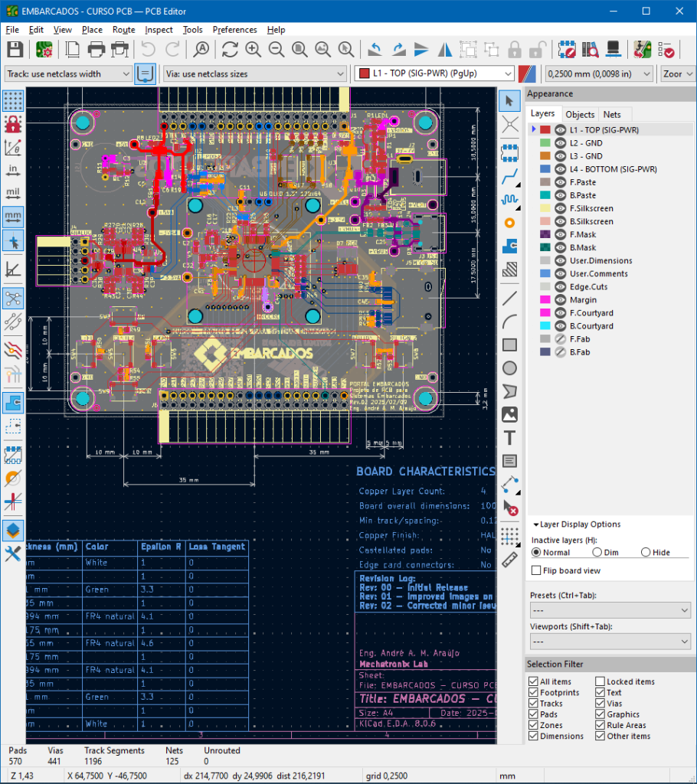Switch to the Objects tab
This screenshot has width=697, height=784.
point(580,115)
